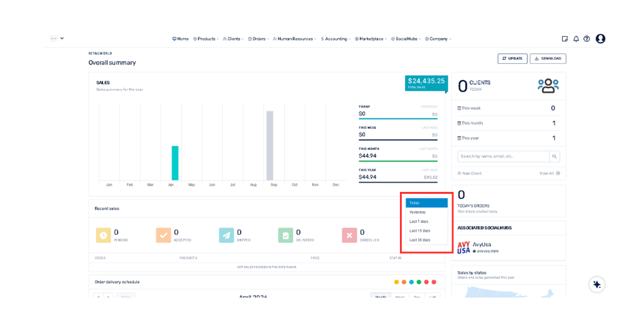Open the AI sparkle assistant button
This screenshot has width=644, height=322.
597,284
